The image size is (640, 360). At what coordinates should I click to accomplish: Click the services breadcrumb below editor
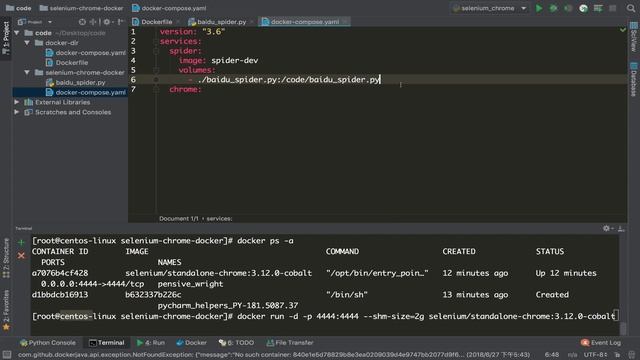(219, 219)
